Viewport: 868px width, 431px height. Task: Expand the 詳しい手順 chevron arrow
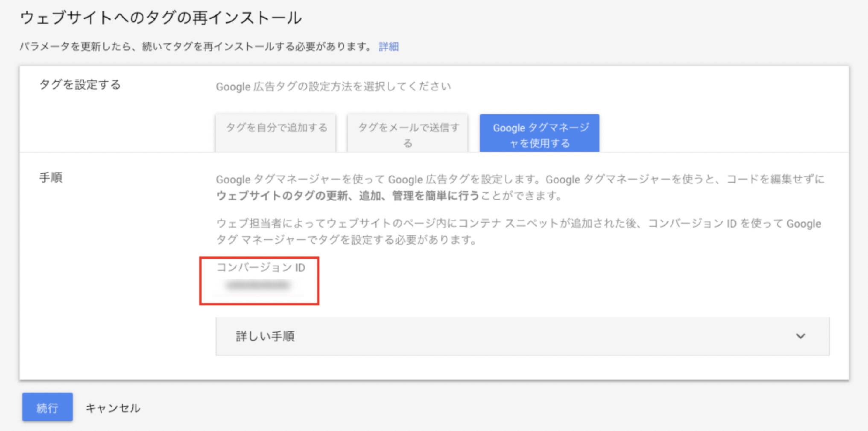pos(800,336)
